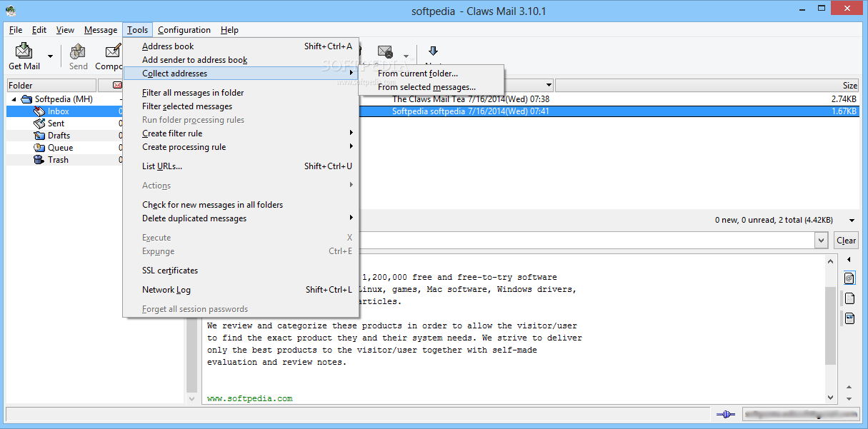Open folder status dropdown arrow beside 4.42KB

pos(852,221)
